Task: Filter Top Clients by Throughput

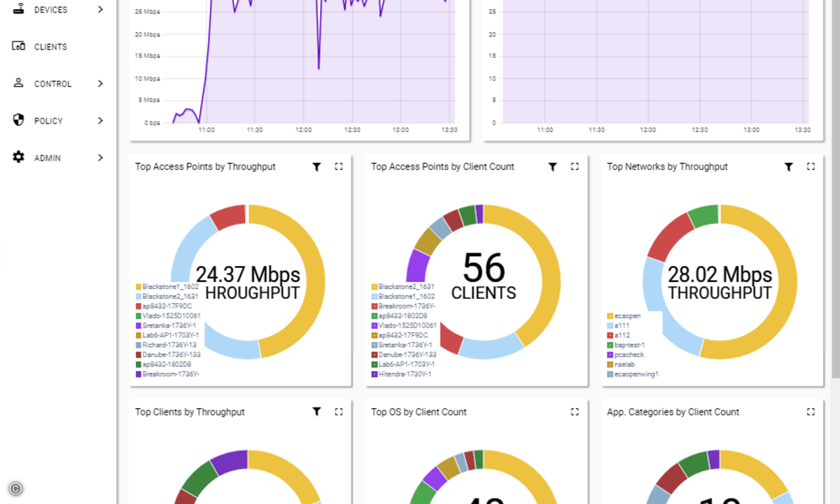Action: point(316,412)
